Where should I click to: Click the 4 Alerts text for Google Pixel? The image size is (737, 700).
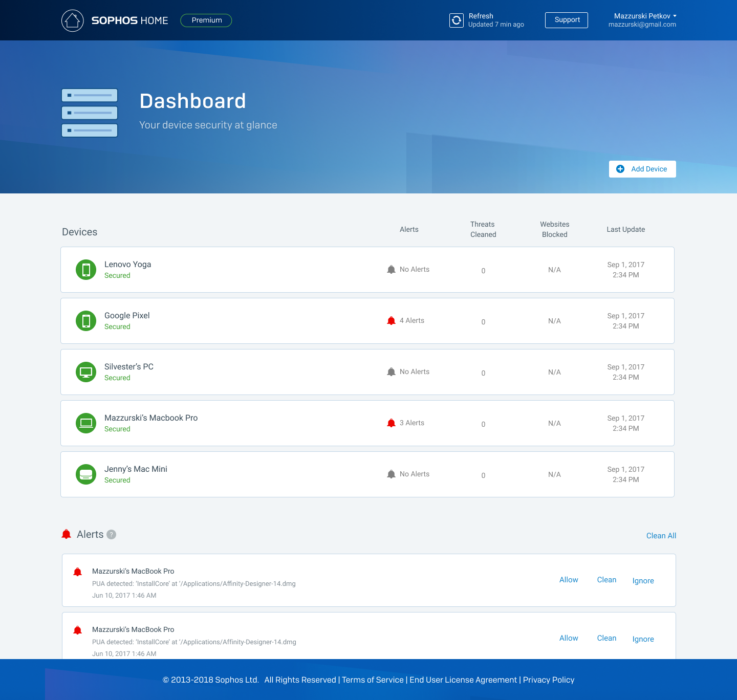coord(412,321)
